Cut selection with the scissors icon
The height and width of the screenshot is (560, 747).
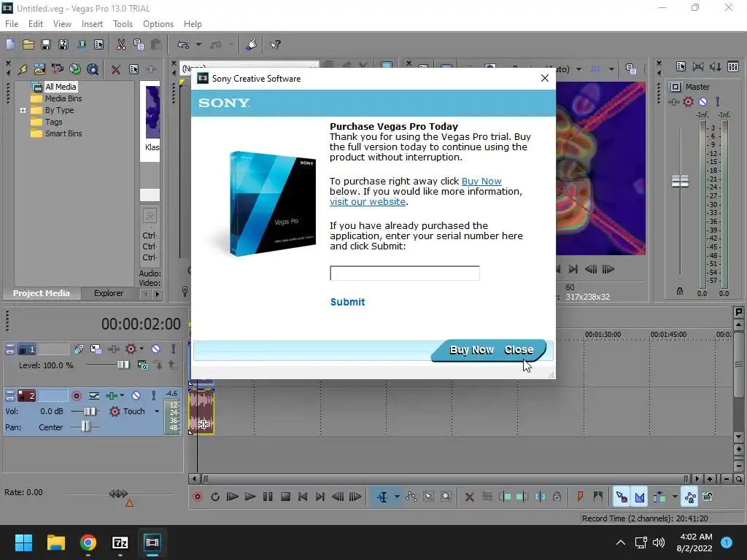coord(121,44)
